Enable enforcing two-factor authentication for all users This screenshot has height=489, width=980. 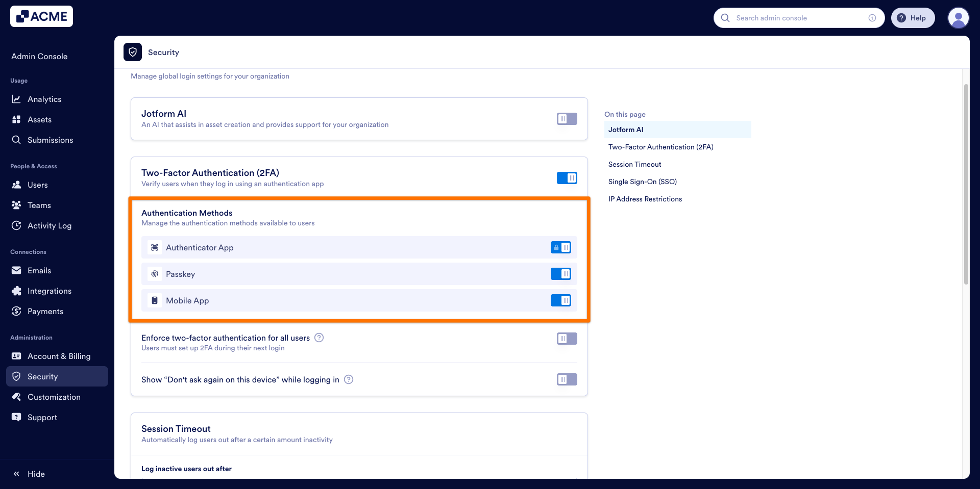567,338
